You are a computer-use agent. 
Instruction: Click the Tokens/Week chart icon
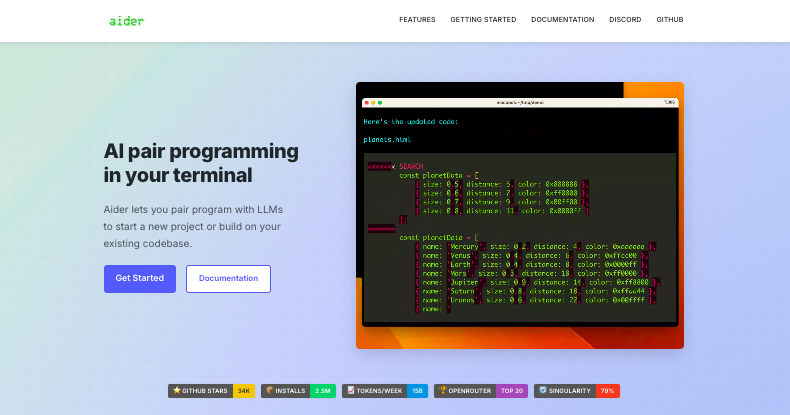[351, 390]
